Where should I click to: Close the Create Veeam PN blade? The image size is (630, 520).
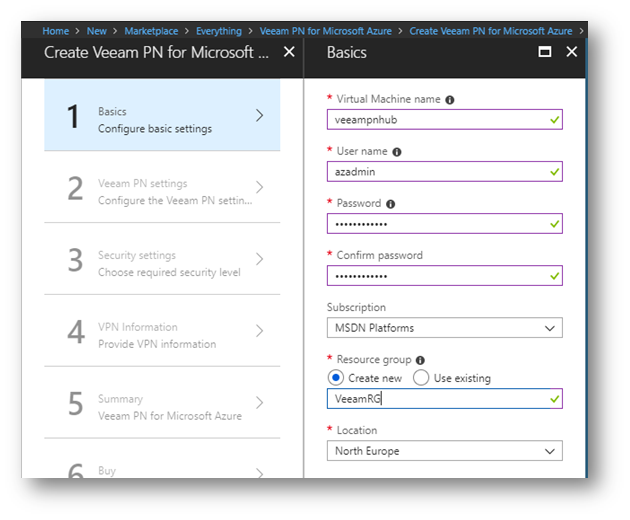(289, 52)
